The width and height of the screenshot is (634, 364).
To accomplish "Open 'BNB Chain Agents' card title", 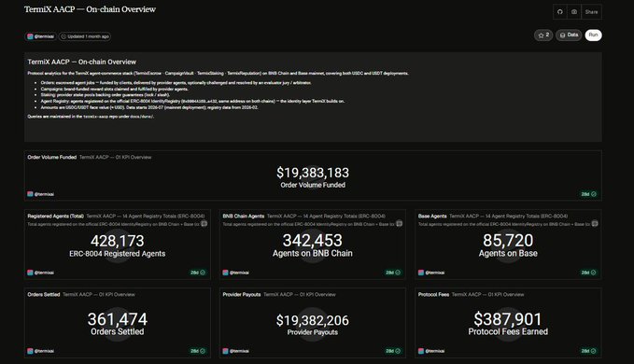I will (244, 217).
